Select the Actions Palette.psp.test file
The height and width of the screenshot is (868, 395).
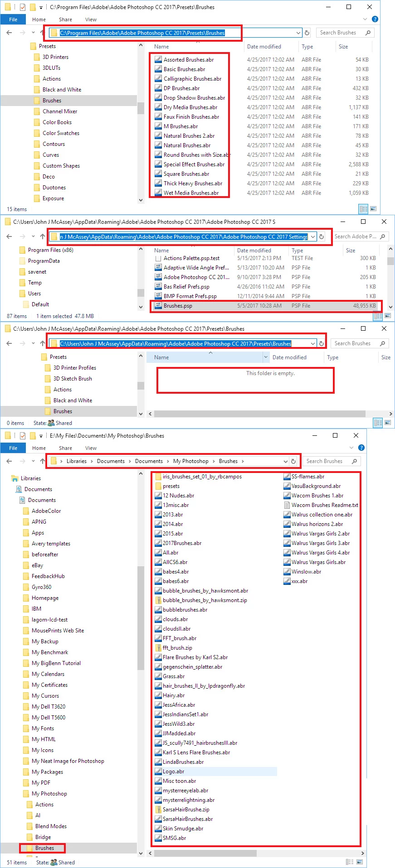[187, 258]
